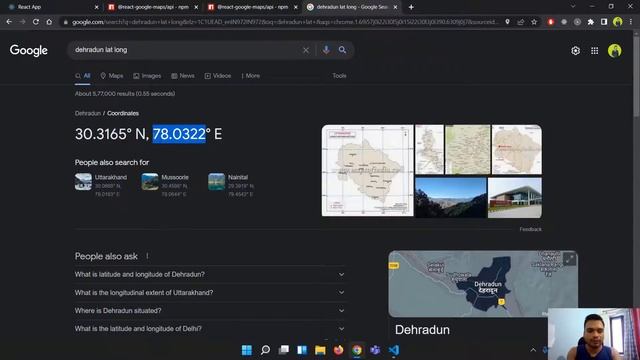The width and height of the screenshot is (640, 360).
Task: Show hidden system tray icons chevron
Action: [533, 350]
